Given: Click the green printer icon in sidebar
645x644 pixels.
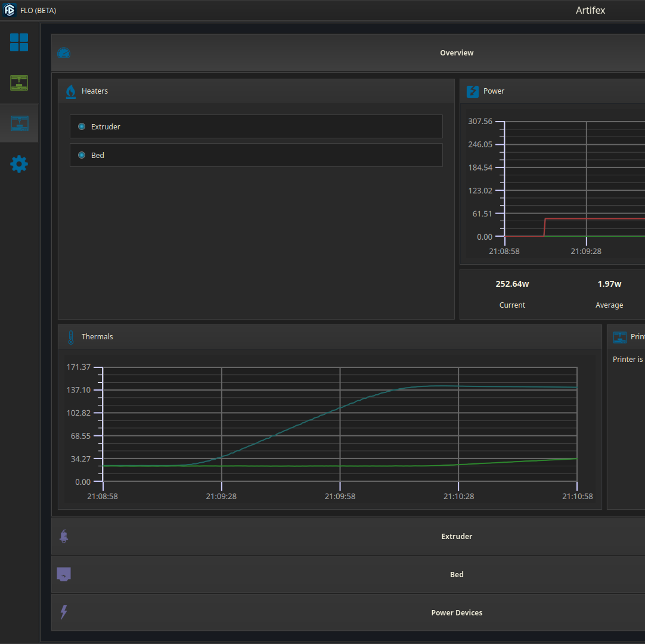Looking at the screenshot, I should [19, 83].
